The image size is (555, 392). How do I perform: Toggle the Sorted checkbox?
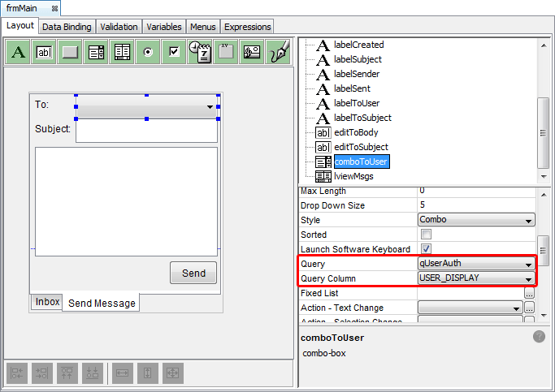[426, 235]
